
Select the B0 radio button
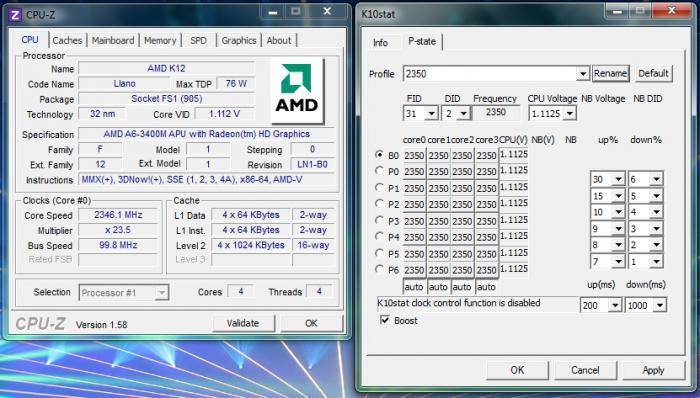coord(379,155)
